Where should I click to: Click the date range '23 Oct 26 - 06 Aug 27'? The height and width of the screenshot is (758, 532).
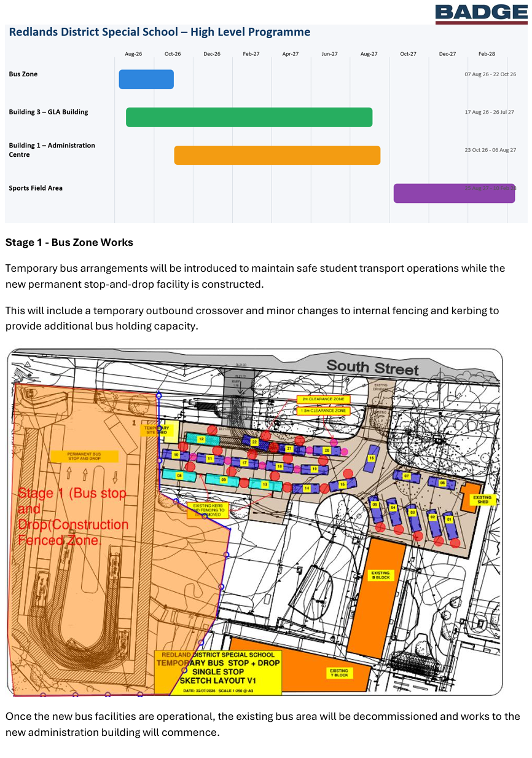coord(490,150)
